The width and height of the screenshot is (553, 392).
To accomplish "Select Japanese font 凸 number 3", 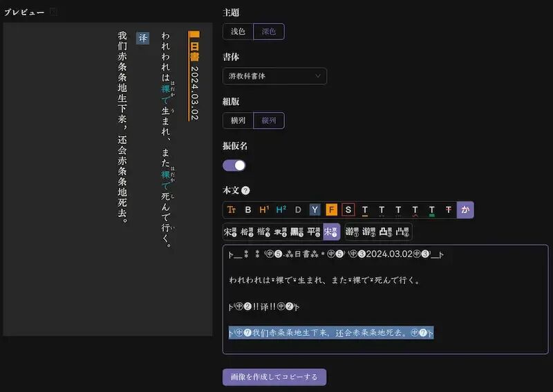I will pos(386,232).
